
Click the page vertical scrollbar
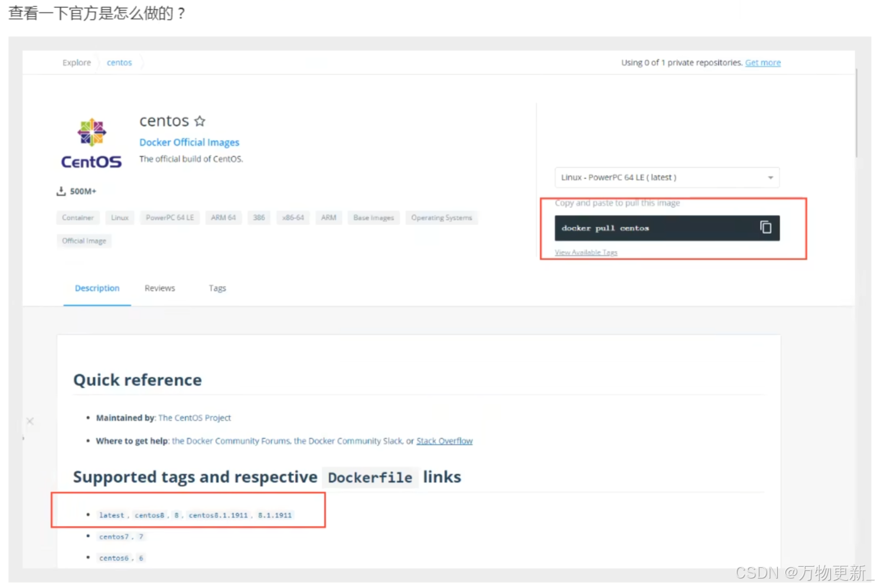[x=856, y=112]
